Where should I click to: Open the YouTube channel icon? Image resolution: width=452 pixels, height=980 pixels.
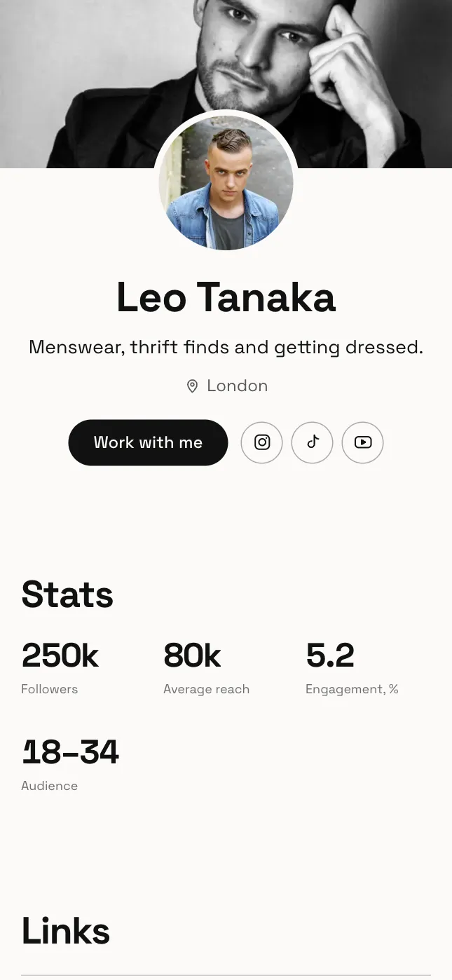click(x=362, y=442)
